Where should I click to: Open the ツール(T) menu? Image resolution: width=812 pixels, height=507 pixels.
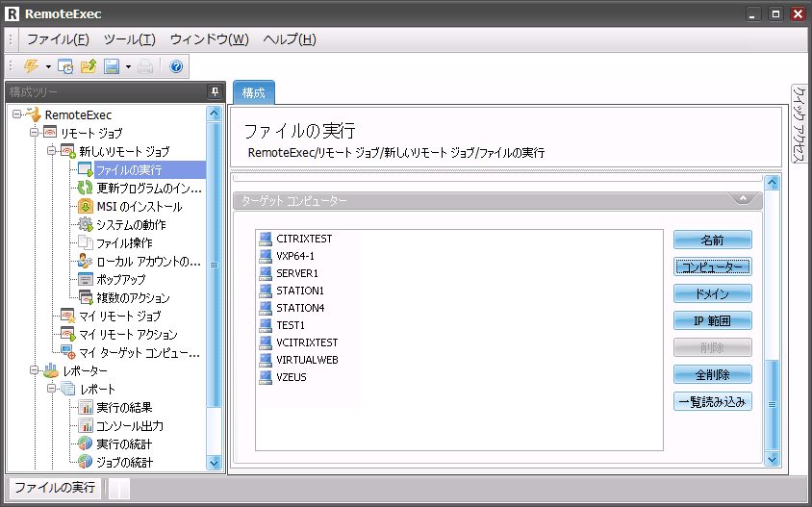[x=130, y=39]
